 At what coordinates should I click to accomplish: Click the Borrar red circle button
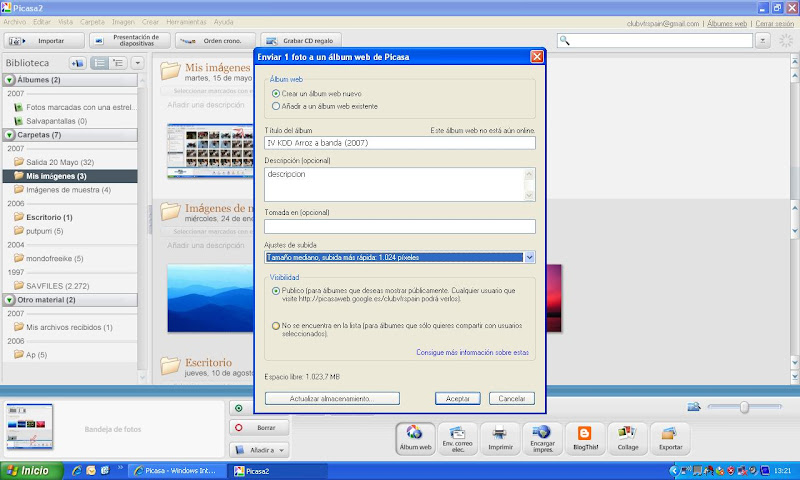coord(259,427)
